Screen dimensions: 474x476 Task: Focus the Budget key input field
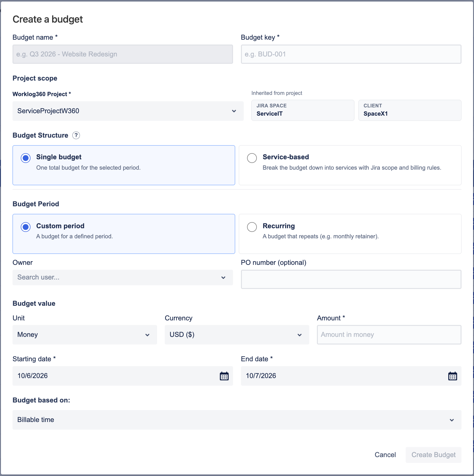351,54
